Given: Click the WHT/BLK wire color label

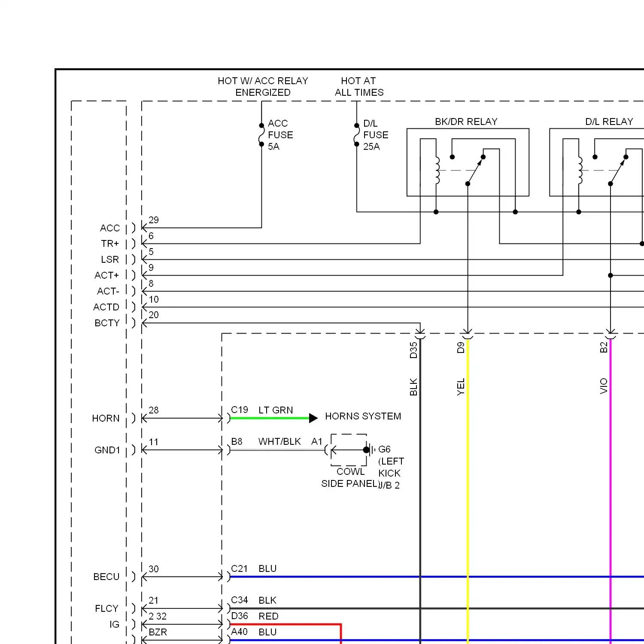Looking at the screenshot, I should [x=279, y=441].
